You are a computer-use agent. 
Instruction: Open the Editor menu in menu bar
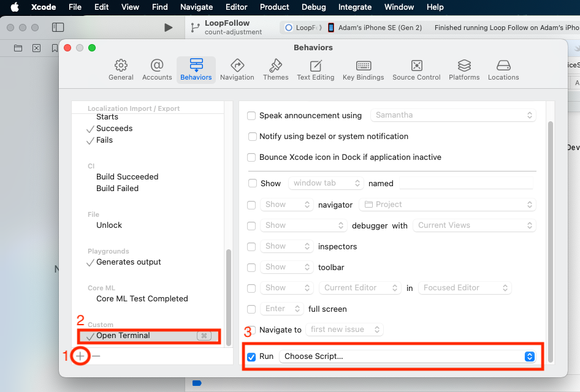click(x=236, y=7)
